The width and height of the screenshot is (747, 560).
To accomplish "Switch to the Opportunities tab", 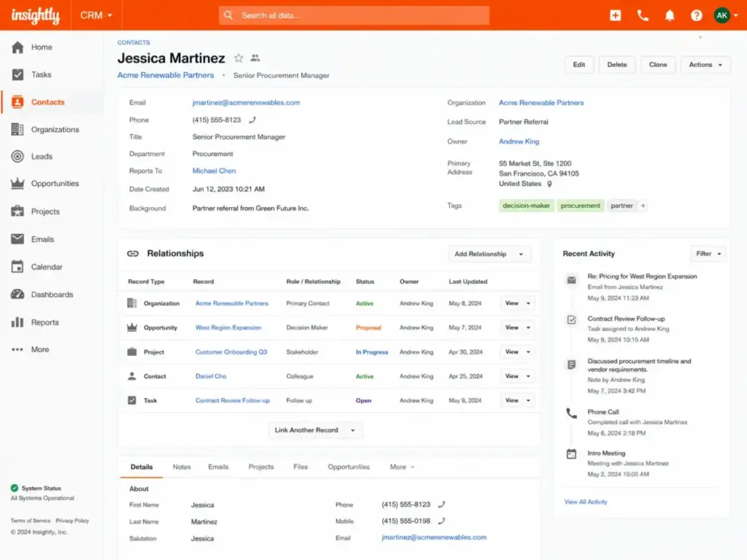I will point(349,467).
